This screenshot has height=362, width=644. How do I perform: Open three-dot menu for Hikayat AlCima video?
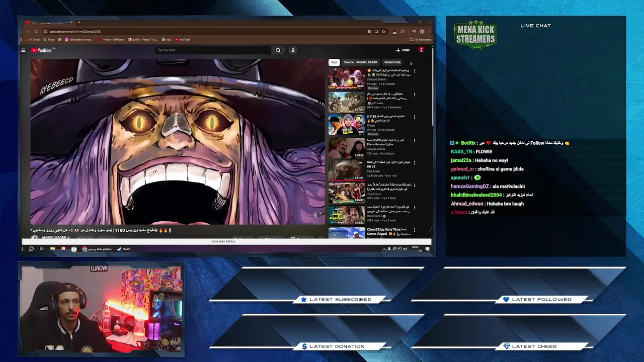point(415,140)
